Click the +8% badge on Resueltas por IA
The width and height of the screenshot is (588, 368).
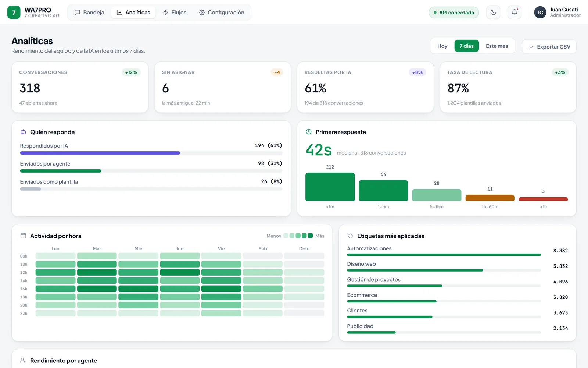tap(417, 72)
